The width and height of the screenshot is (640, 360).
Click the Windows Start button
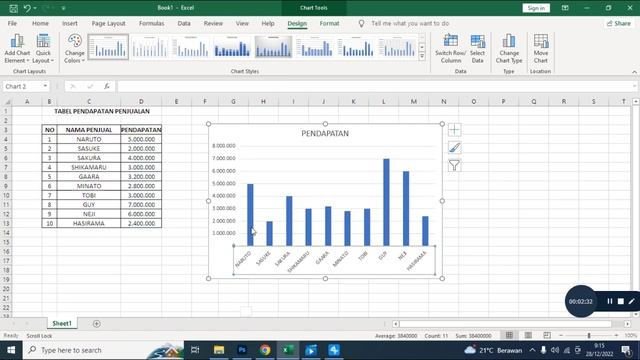(x=11, y=350)
